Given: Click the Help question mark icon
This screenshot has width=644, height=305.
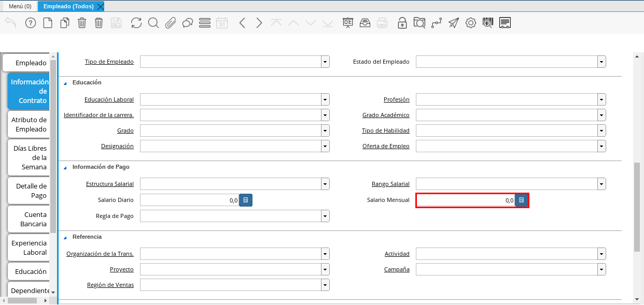Looking at the screenshot, I should click(31, 23).
